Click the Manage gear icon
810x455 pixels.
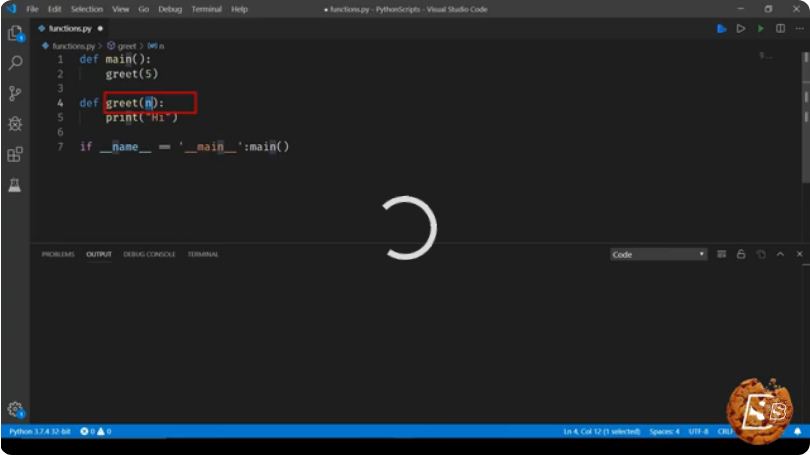[x=15, y=410]
